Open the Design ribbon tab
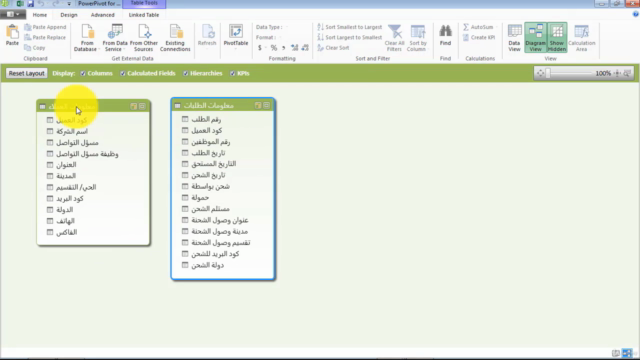The height and width of the screenshot is (360, 640). pos(69,15)
